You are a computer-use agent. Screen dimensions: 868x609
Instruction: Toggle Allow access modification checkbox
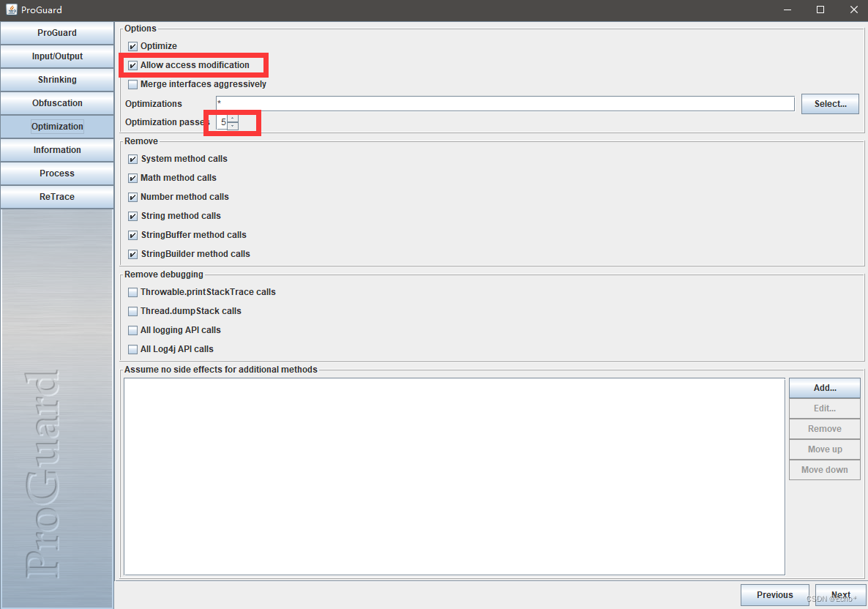pyautogui.click(x=133, y=65)
